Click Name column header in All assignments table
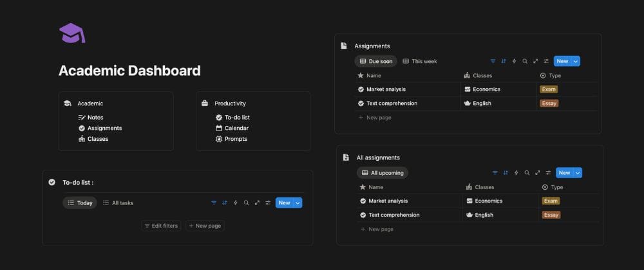The width and height of the screenshot is (644, 270). (x=371, y=187)
